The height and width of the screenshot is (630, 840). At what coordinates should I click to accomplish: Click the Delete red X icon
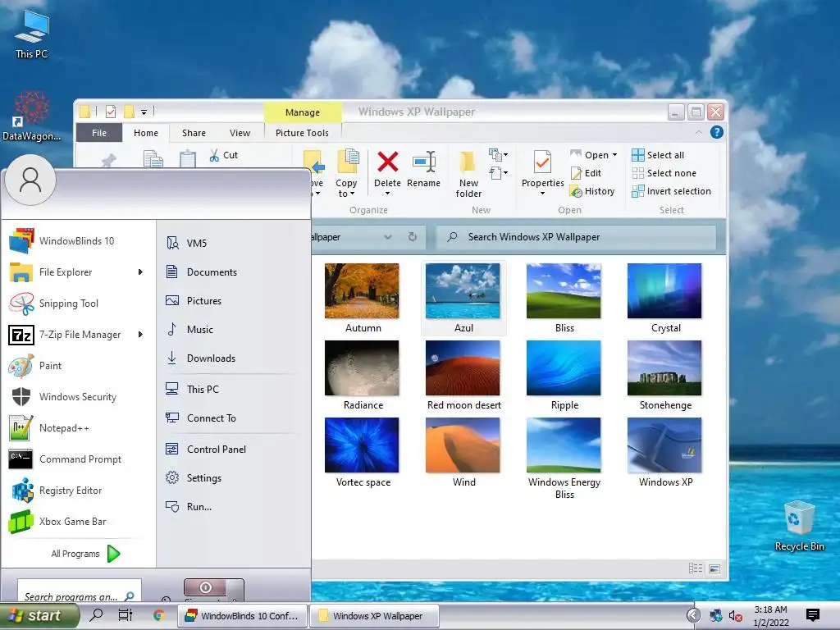(387, 162)
